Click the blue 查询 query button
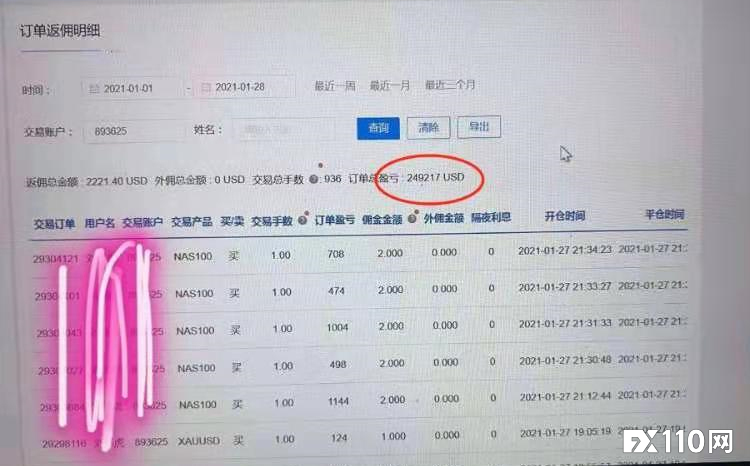 point(378,128)
